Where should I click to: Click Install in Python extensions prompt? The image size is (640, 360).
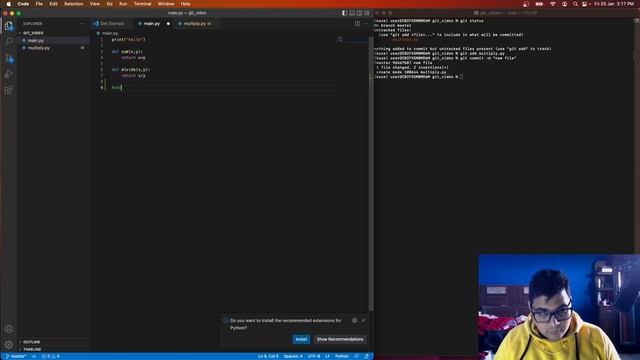click(x=301, y=339)
